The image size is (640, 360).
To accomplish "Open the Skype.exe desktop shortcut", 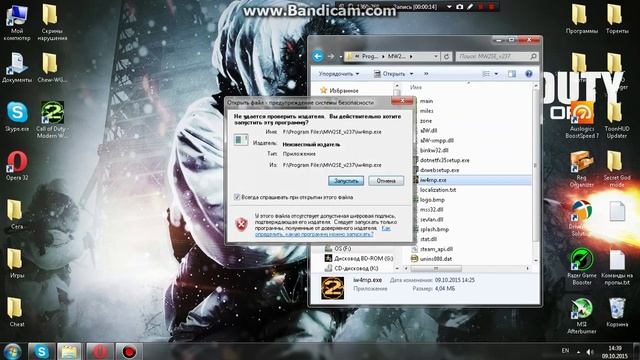I will tap(17, 116).
